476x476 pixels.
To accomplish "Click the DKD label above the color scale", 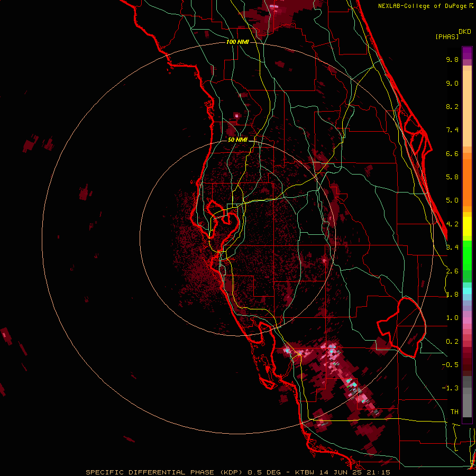I will click(464, 32).
